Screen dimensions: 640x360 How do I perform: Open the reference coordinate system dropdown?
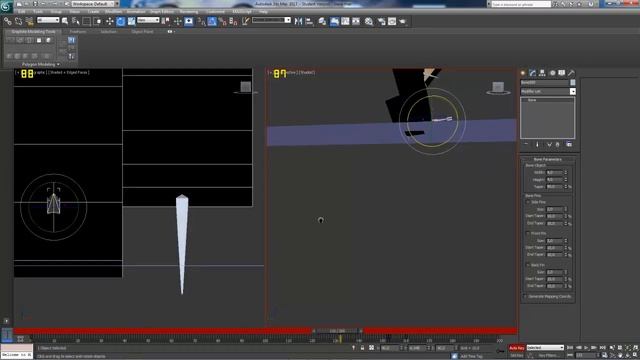[148, 20]
